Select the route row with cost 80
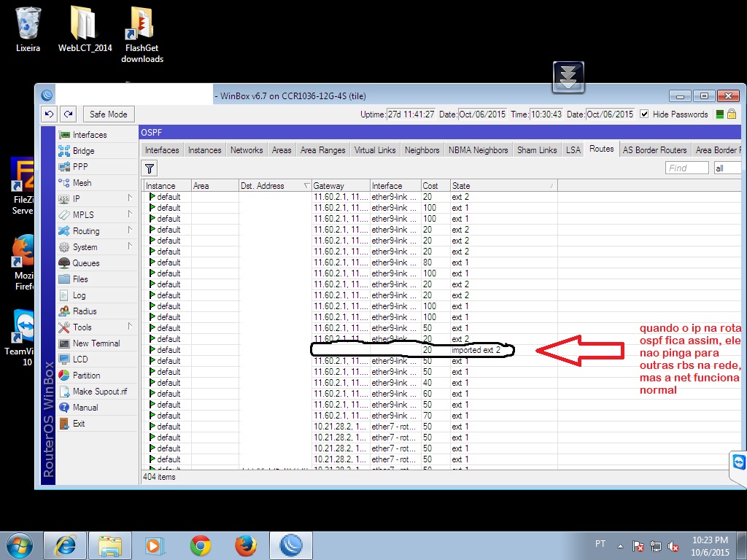Screen dimensions: 747x560 (x=350, y=262)
